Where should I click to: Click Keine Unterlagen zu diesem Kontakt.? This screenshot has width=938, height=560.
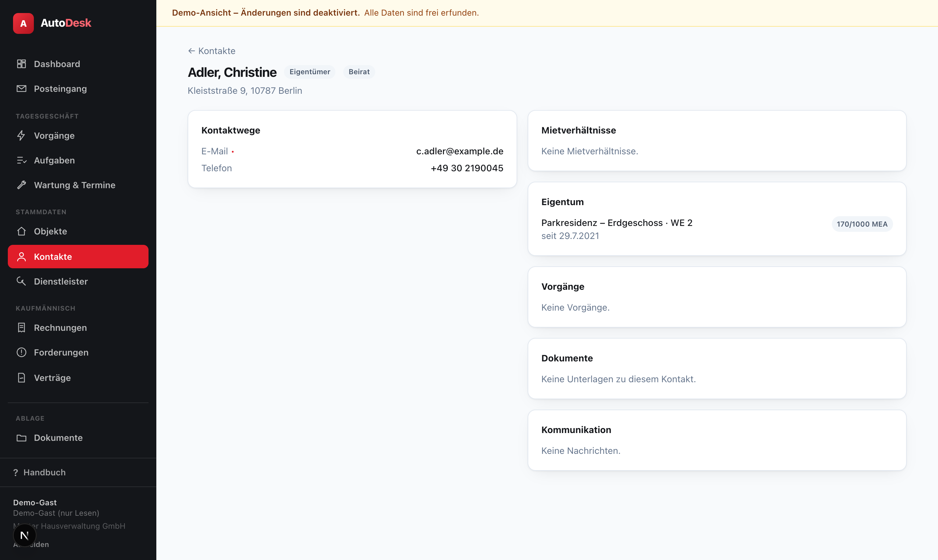tap(618, 379)
